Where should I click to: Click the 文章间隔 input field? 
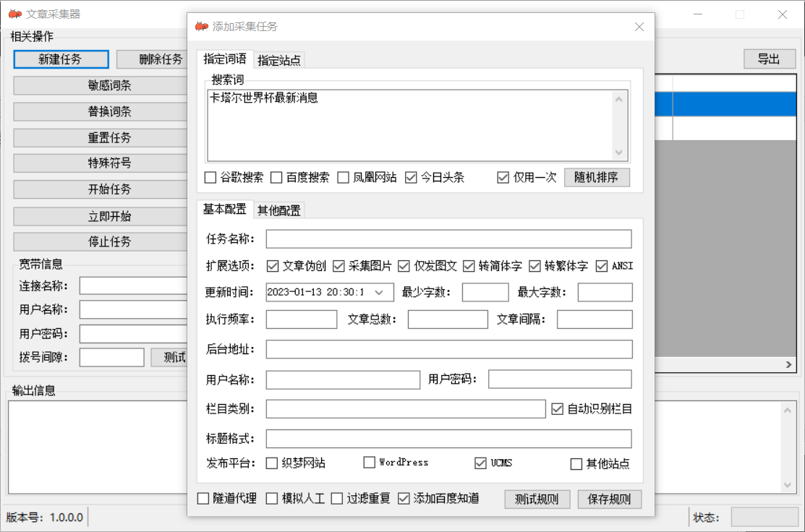click(595, 319)
